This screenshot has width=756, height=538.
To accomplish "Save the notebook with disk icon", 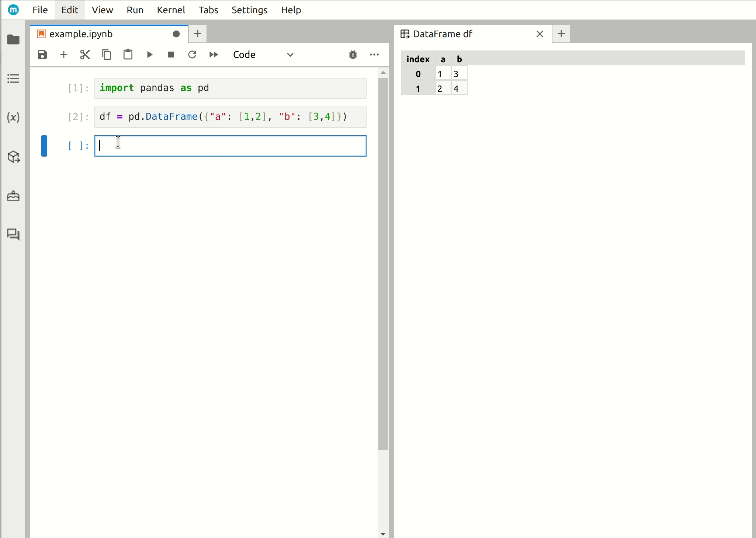I will tap(42, 55).
